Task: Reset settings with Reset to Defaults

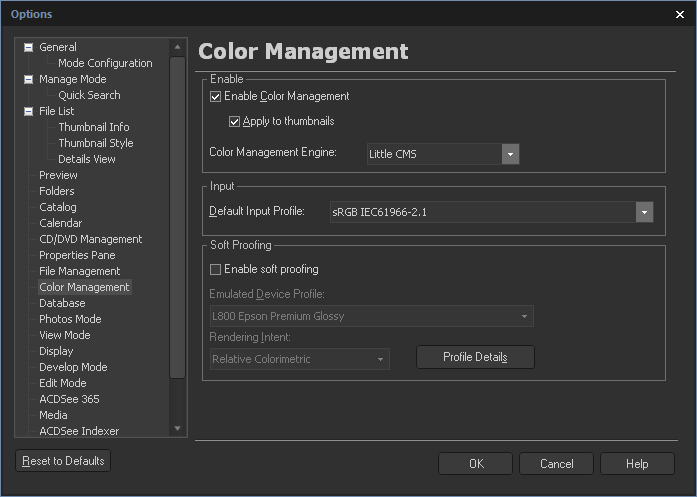Action: click(x=63, y=461)
